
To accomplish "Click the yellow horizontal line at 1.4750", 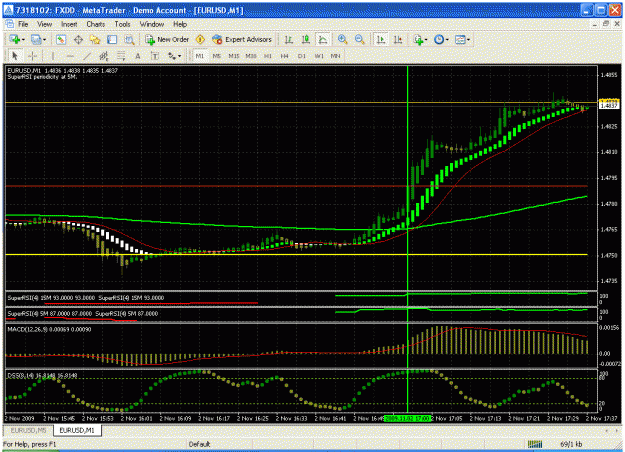I will (x=296, y=254).
